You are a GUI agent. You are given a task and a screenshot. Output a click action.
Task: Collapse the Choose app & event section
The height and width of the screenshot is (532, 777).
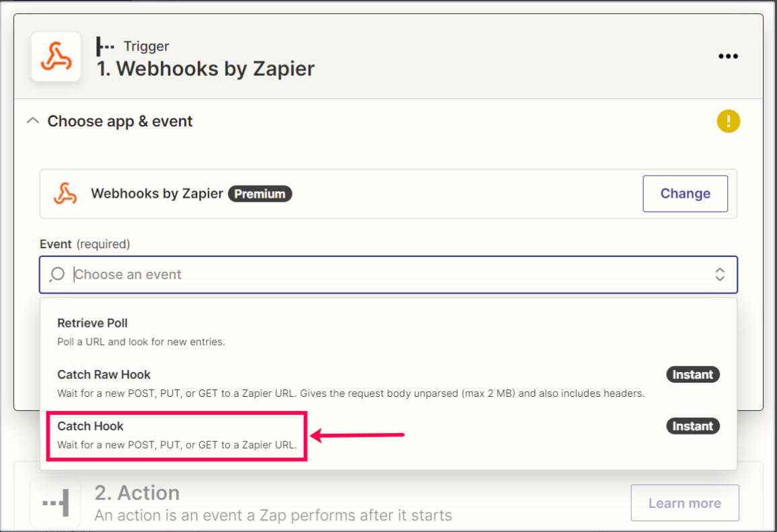coord(33,121)
